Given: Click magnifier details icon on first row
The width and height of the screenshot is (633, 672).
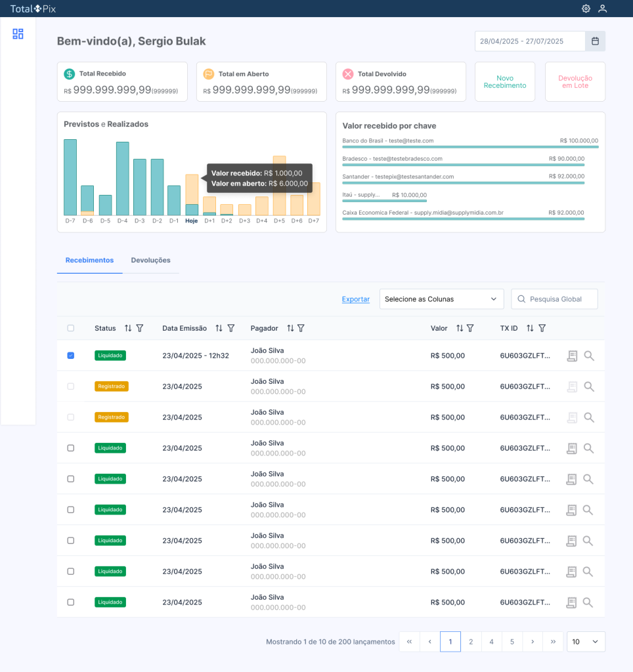Looking at the screenshot, I should (x=589, y=356).
